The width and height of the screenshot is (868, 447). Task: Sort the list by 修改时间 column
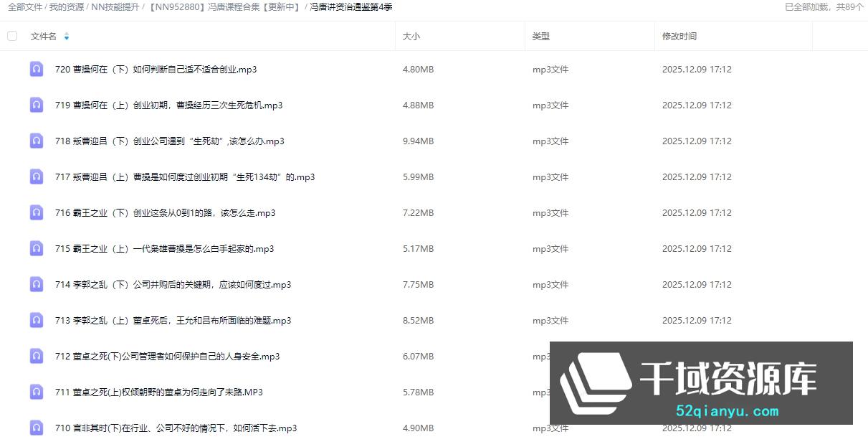click(679, 37)
